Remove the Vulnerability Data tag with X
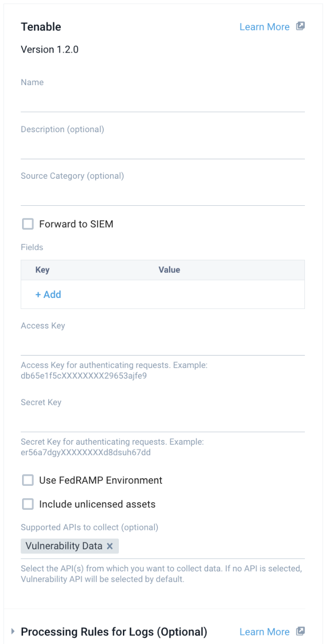 click(x=110, y=546)
